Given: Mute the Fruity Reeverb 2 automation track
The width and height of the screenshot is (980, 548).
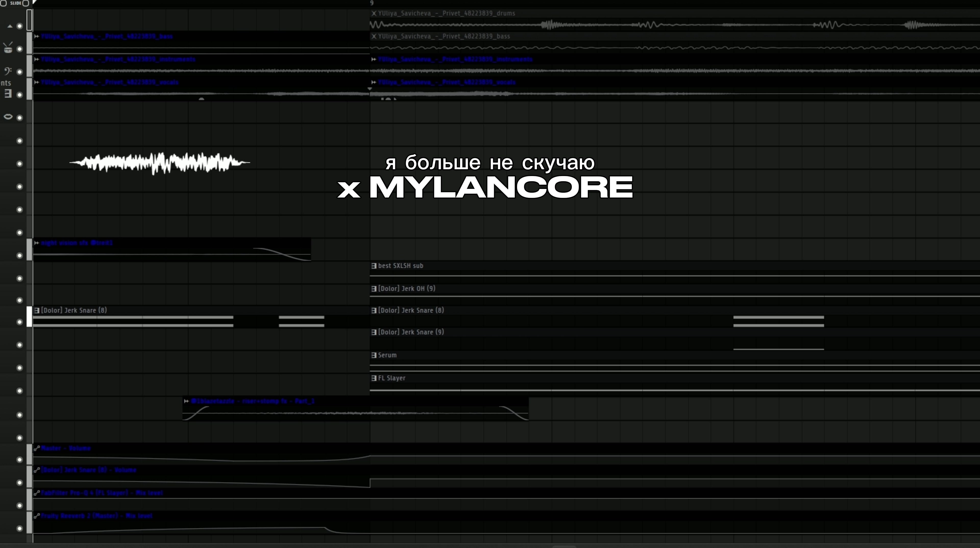Looking at the screenshot, I should [19, 529].
